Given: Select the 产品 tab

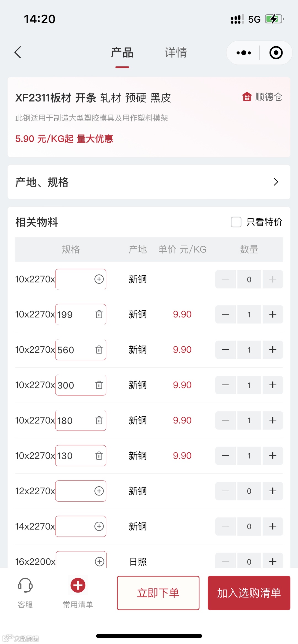Looking at the screenshot, I should click(122, 53).
